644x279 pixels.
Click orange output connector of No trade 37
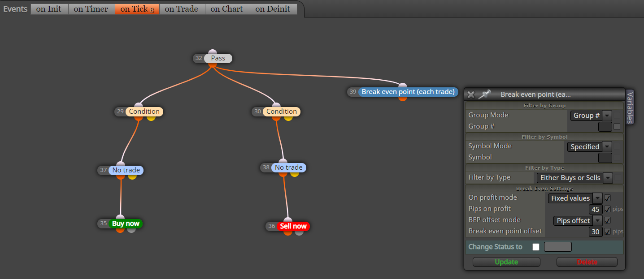[121, 176]
